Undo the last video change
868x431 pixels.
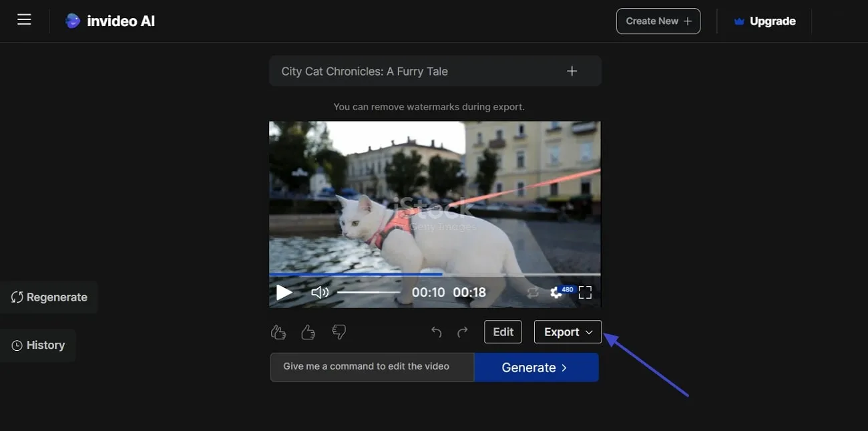[x=436, y=331]
